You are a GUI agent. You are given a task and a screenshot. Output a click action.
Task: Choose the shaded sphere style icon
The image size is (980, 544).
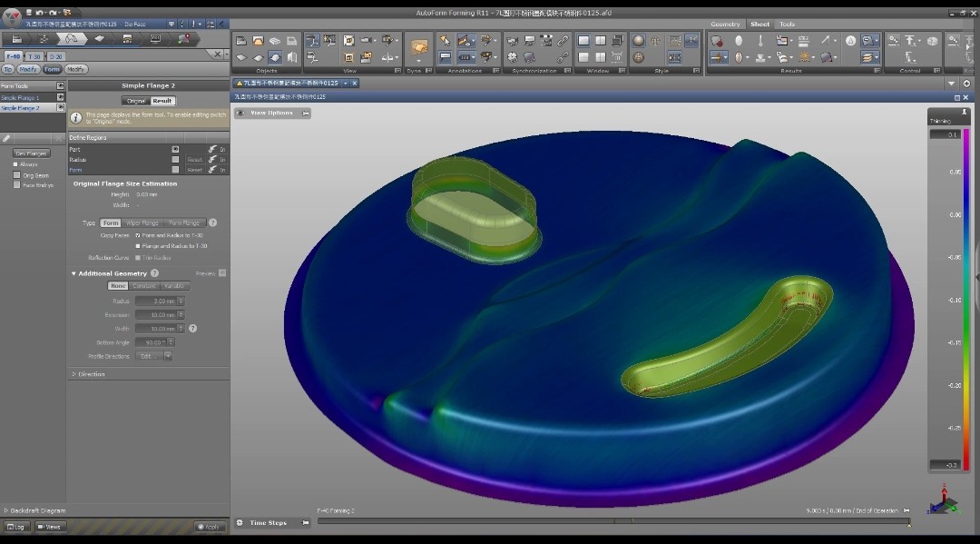(638, 41)
